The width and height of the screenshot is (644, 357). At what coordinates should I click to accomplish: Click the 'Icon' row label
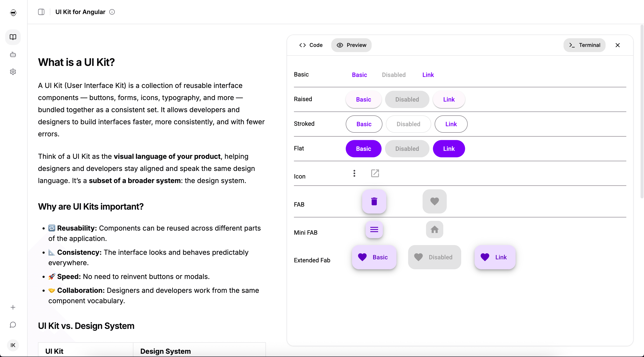[300, 176]
